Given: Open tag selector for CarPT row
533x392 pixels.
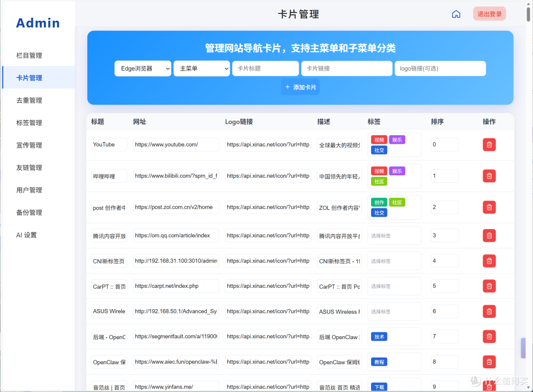Looking at the screenshot, I should [x=394, y=286].
